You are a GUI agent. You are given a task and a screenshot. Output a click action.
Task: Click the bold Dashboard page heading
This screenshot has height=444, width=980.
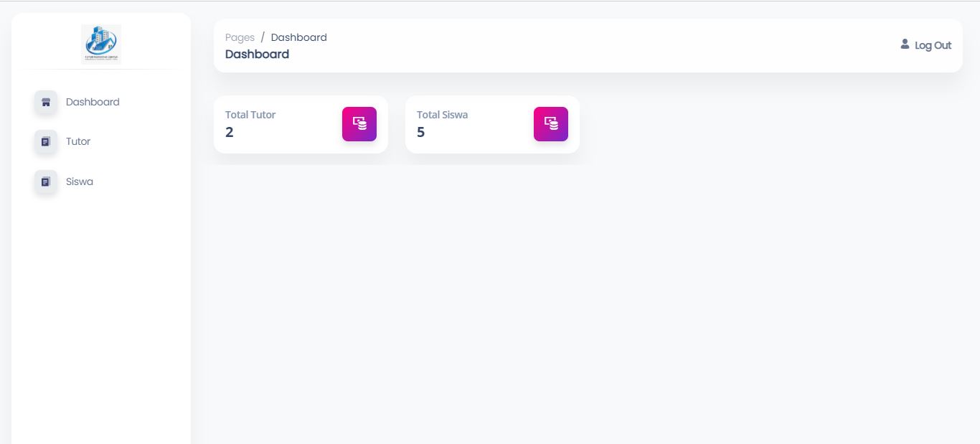[257, 55]
